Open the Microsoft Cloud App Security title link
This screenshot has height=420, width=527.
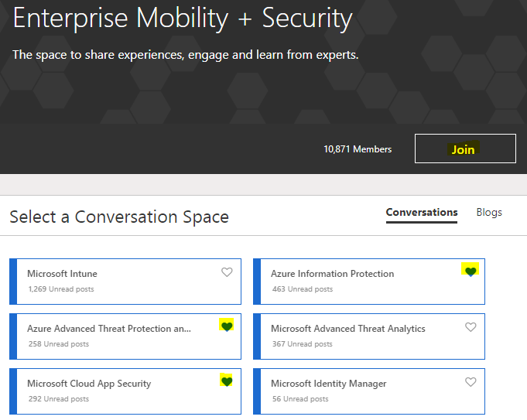coord(89,384)
